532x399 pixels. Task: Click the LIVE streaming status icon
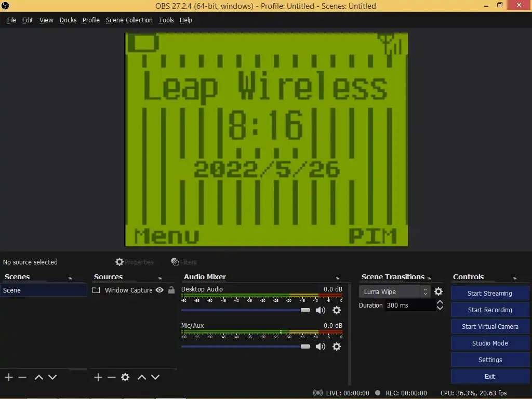pyautogui.click(x=317, y=393)
